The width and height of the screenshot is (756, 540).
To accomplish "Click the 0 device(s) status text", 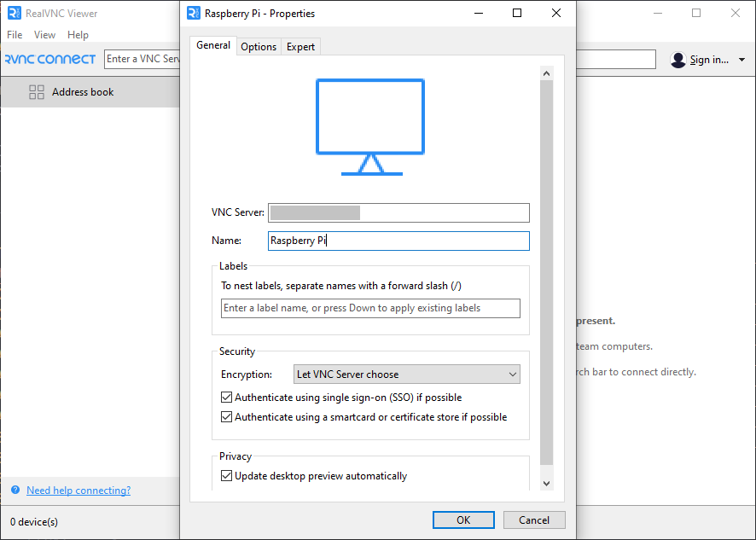I will (34, 522).
